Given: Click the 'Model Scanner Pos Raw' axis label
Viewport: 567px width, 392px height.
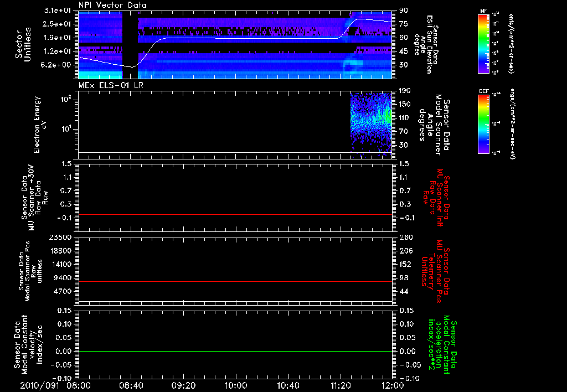Looking at the screenshot, I should point(30,271).
